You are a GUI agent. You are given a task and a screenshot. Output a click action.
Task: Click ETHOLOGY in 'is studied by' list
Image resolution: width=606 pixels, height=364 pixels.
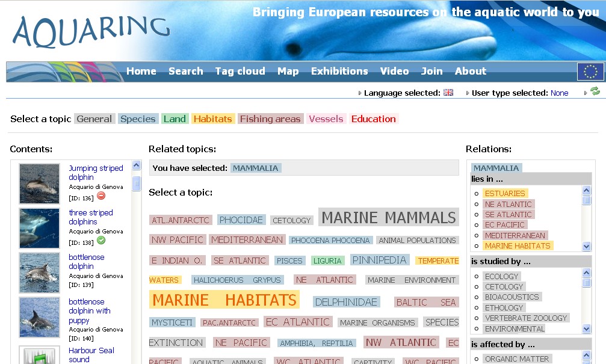point(504,307)
